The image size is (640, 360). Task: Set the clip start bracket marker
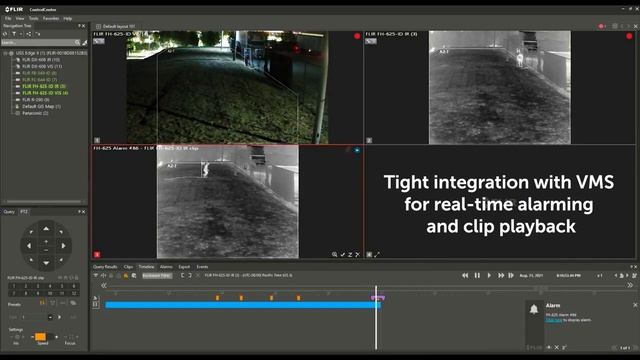pyautogui.click(x=182, y=276)
